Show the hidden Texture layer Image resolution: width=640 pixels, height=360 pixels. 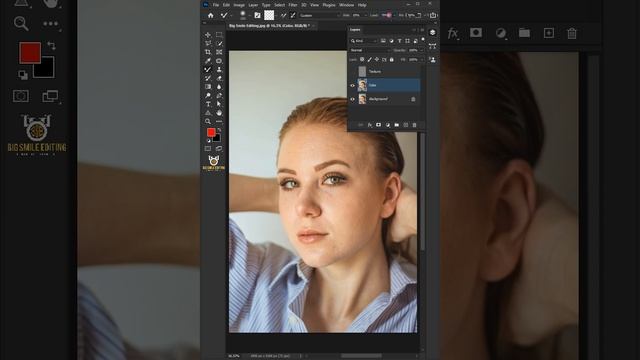(353, 71)
